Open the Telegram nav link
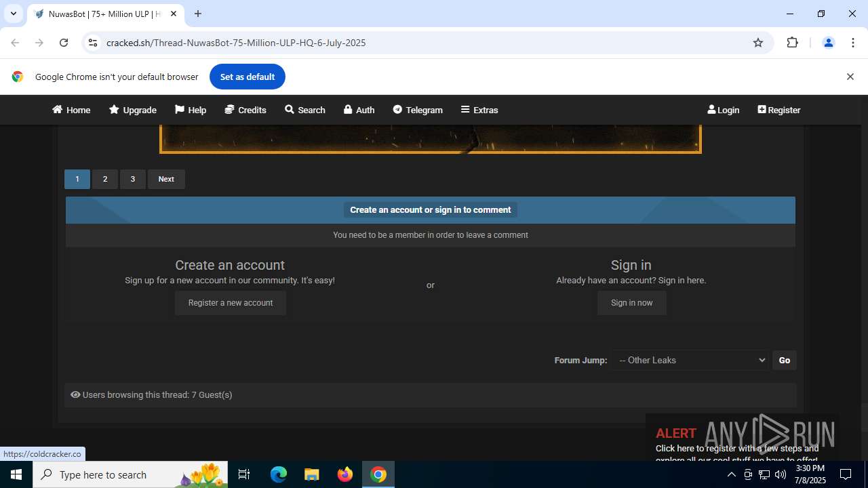This screenshot has width=868, height=488. click(x=418, y=110)
